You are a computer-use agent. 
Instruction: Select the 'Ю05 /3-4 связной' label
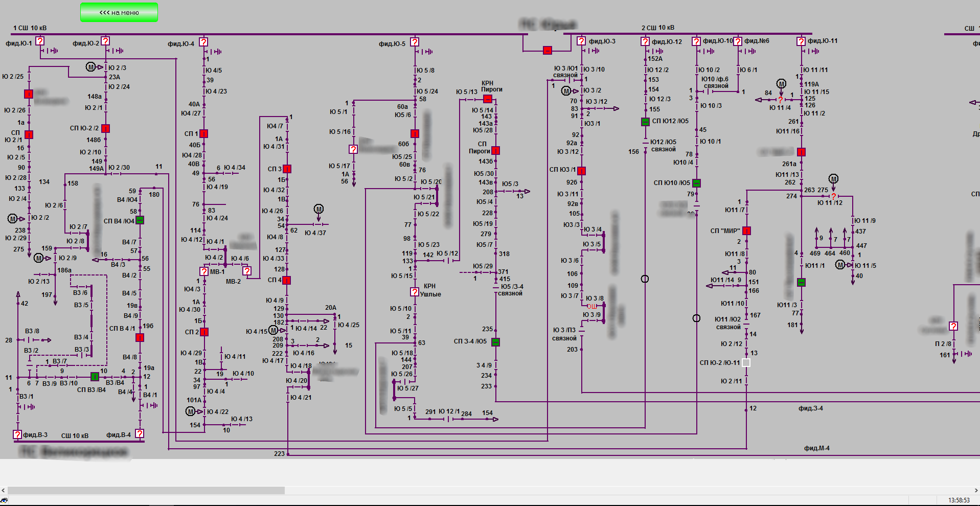pyautogui.click(x=511, y=290)
